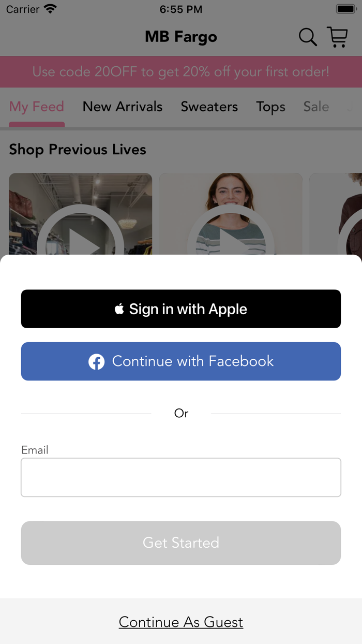This screenshot has width=362, height=644.
Task: Switch to the My Feed tab
Action: click(37, 107)
